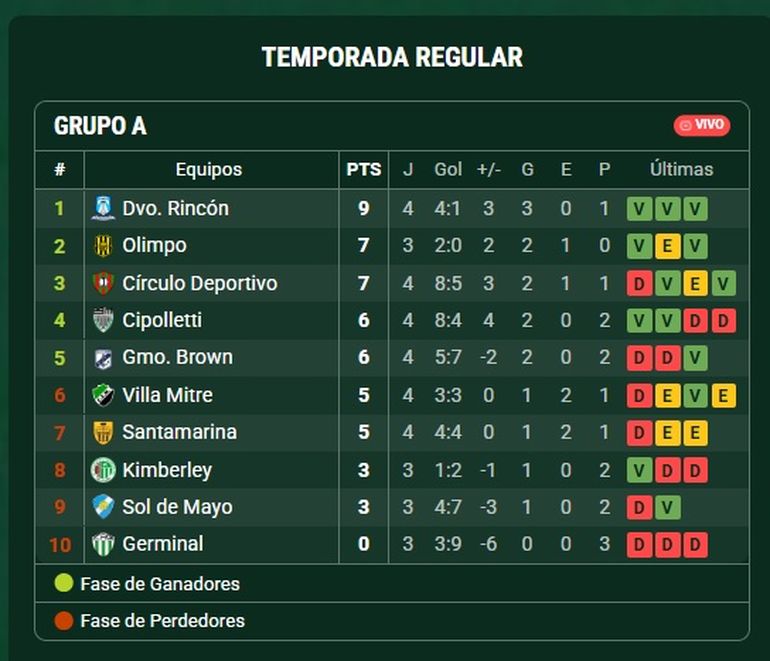Click the Kimberley team crest icon

(103, 470)
